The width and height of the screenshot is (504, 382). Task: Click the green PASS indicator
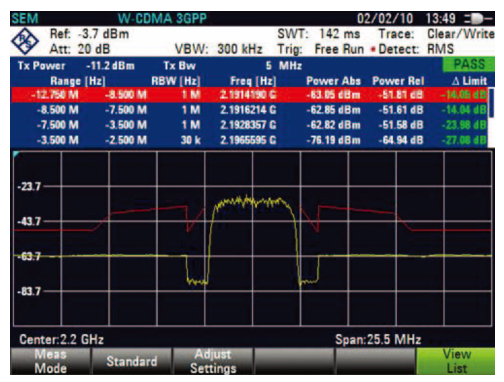pos(468,64)
